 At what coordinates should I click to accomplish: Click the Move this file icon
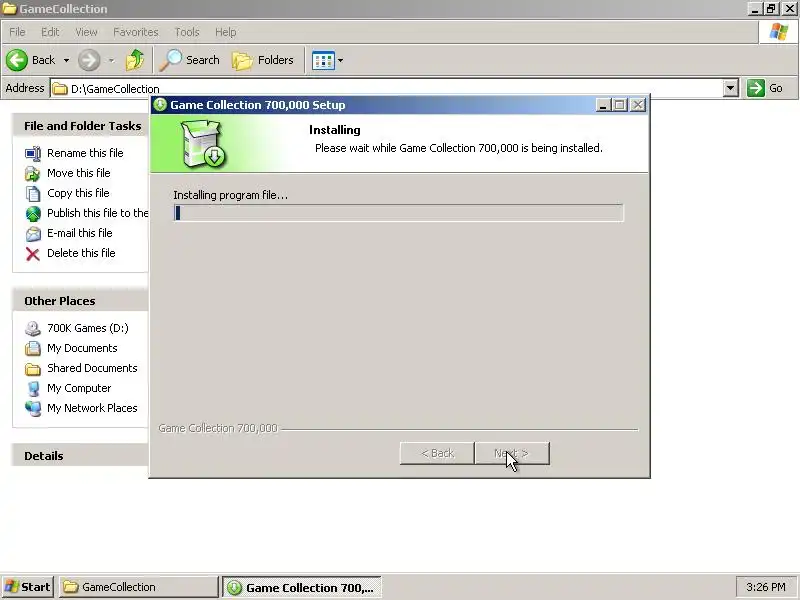point(33,173)
